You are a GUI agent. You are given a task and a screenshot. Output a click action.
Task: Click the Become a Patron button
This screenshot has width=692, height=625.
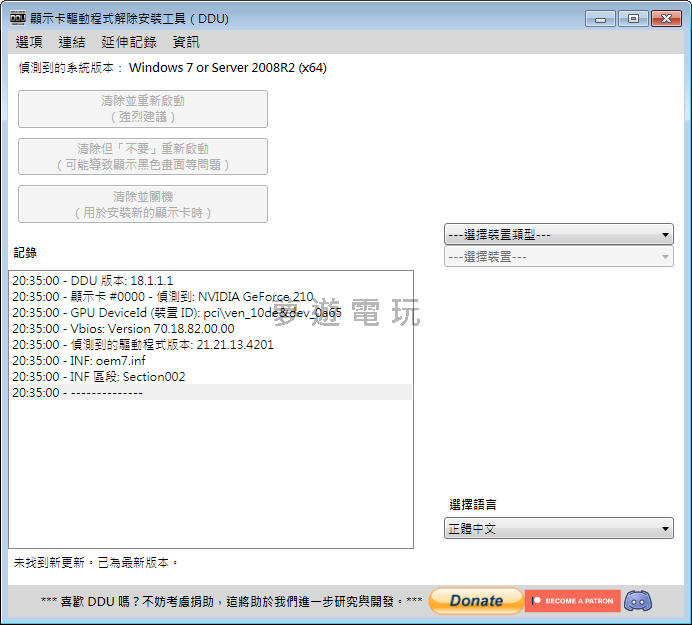[573, 601]
